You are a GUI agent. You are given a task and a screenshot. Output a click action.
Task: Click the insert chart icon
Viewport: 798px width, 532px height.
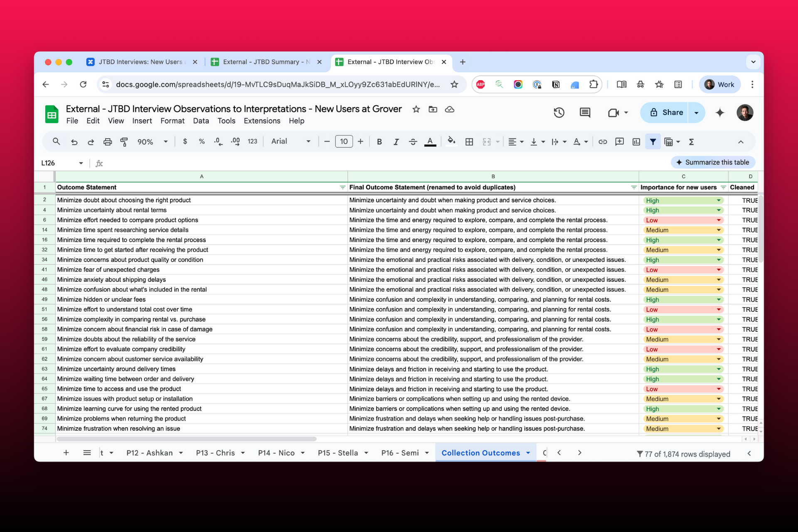636,142
